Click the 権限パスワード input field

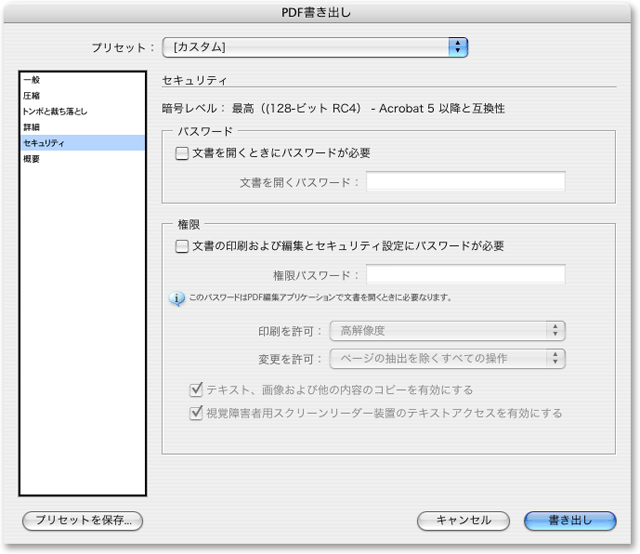465,275
